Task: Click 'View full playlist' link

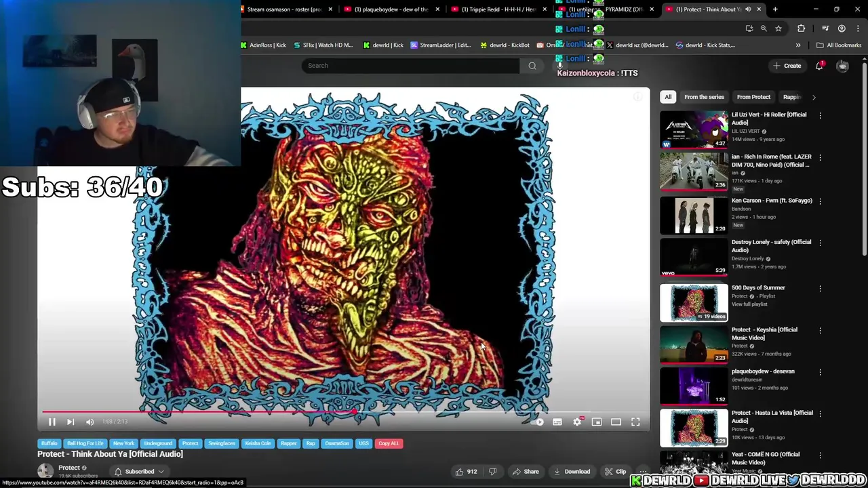Action: click(749, 304)
